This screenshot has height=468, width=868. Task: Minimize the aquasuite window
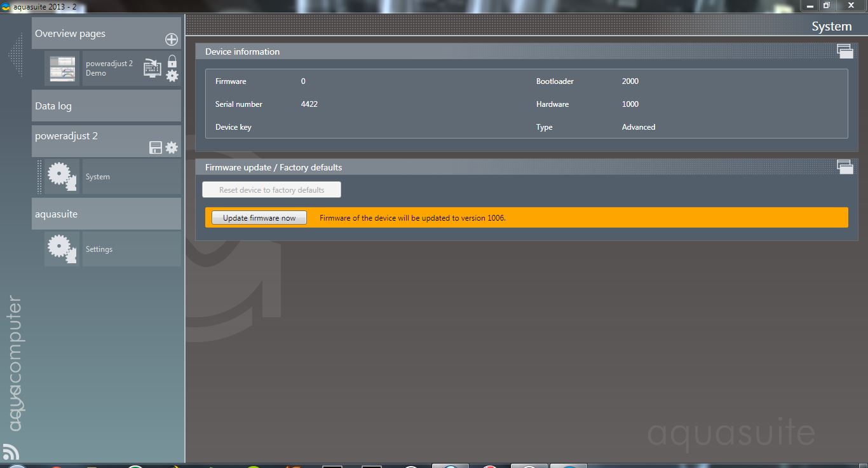pyautogui.click(x=810, y=6)
